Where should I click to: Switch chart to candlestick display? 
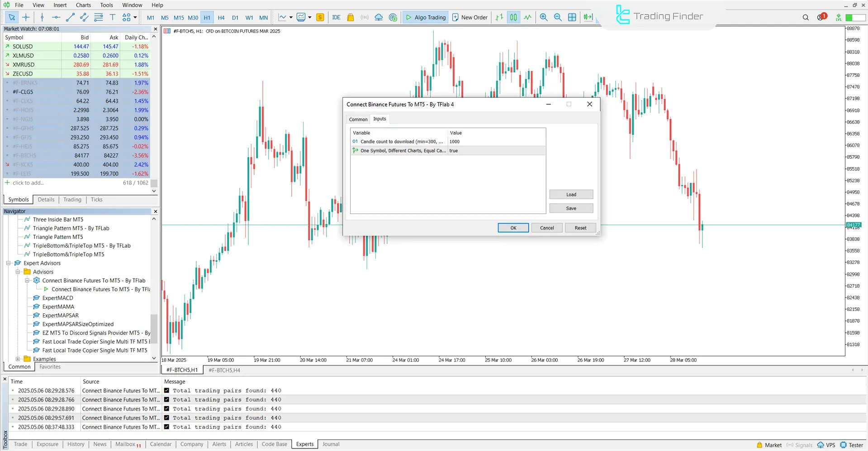coord(513,17)
